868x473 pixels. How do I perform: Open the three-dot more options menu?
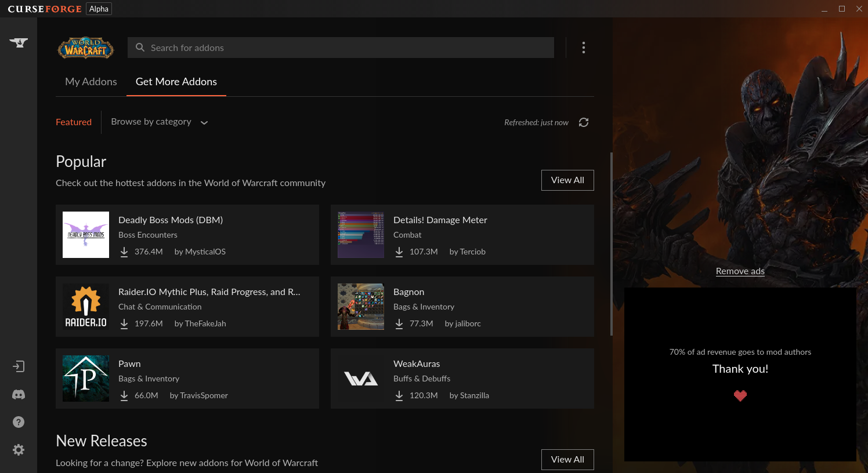(x=583, y=48)
